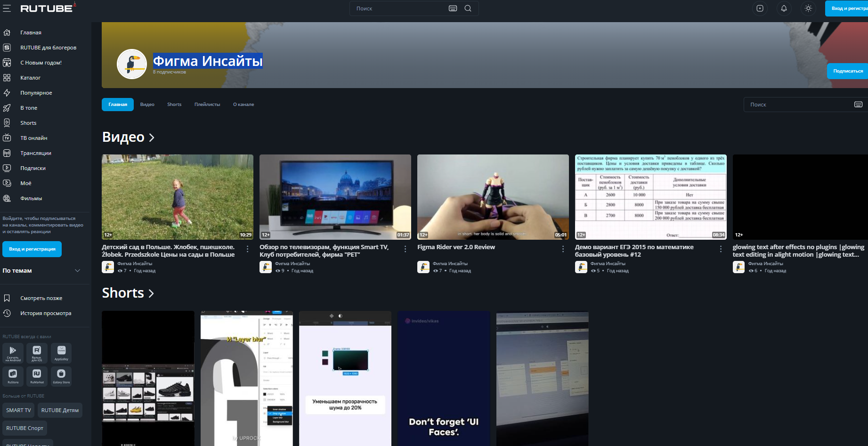Open the Figma Rider ver 2.0 Review thumbnail
Image resolution: width=868 pixels, height=446 pixels.
pos(493,197)
